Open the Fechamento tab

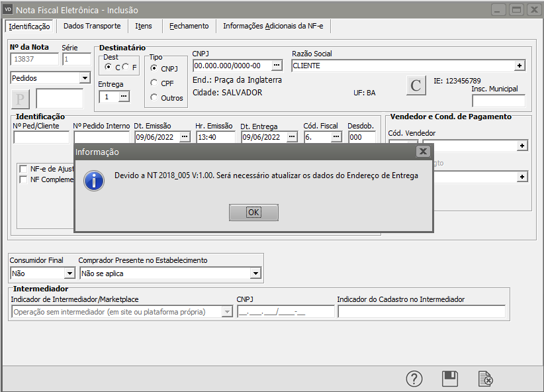[x=189, y=26]
